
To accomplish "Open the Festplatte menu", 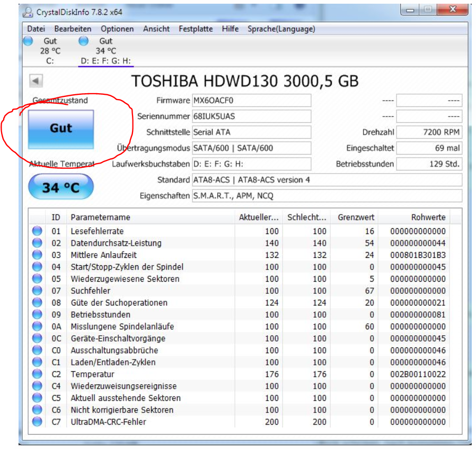I will (196, 29).
